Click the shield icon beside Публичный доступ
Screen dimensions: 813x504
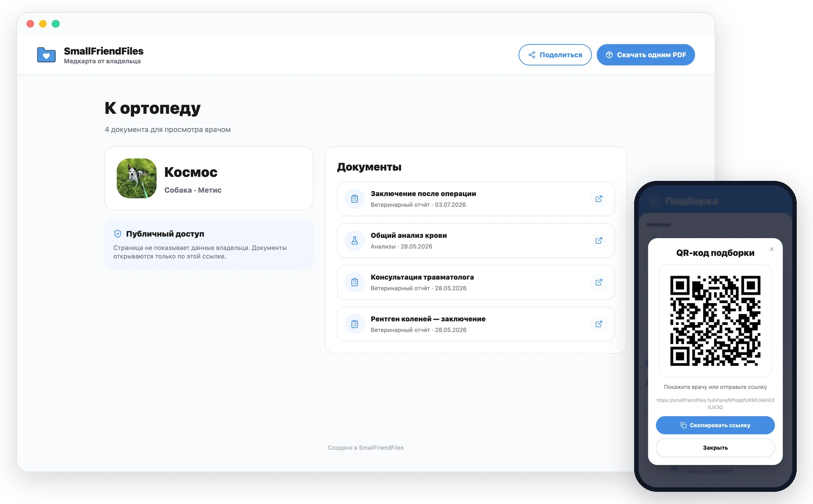pos(117,234)
